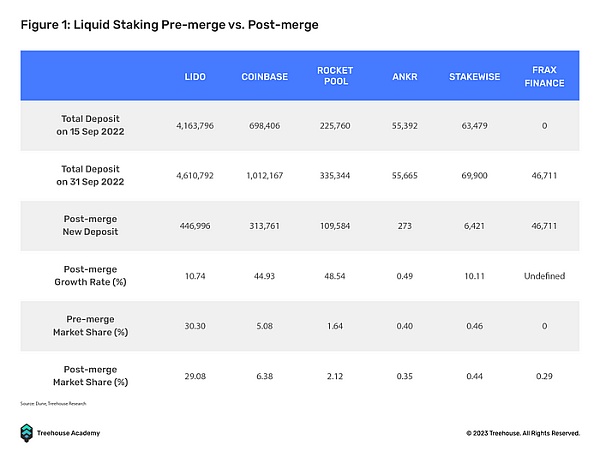Click Lido deposit value 4,610,792
This screenshot has height=458, width=600.
pyautogui.click(x=195, y=176)
